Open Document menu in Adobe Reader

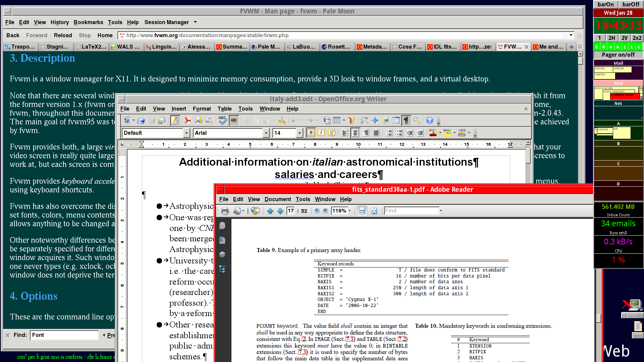(x=278, y=199)
